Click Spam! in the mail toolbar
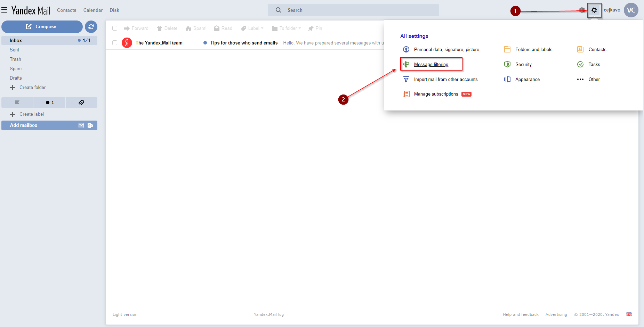 click(x=196, y=28)
